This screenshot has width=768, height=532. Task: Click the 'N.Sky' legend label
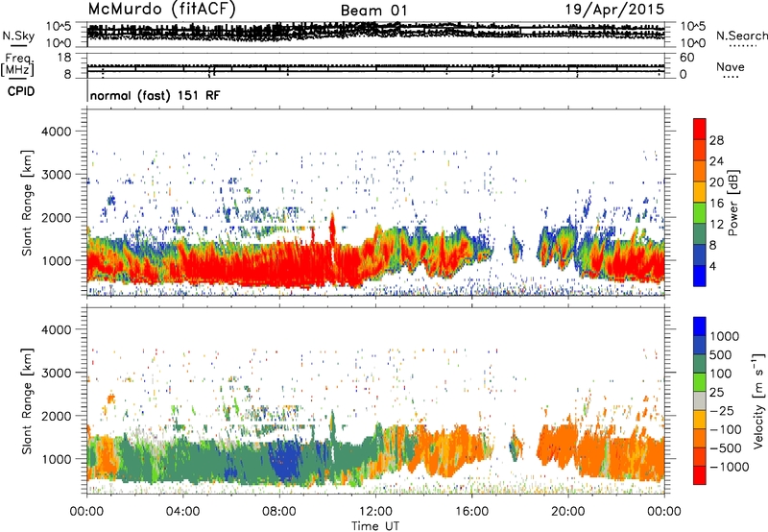(x=18, y=36)
